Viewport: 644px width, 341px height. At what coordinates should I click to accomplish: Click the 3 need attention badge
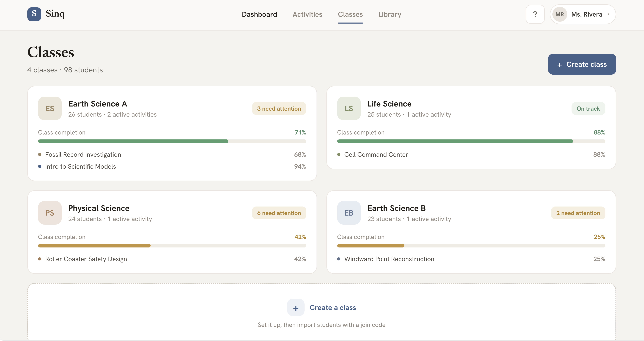(279, 108)
